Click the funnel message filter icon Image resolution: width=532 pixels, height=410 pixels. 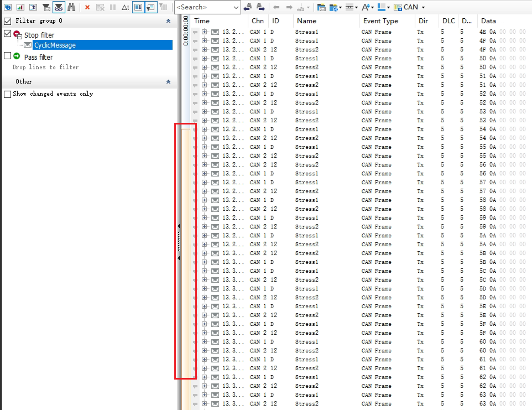46,7
